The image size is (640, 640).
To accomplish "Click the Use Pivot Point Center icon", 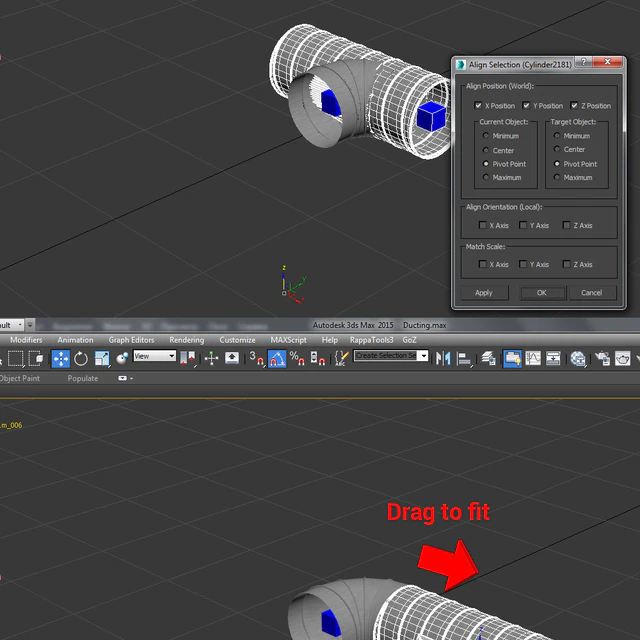I will pos(188,358).
